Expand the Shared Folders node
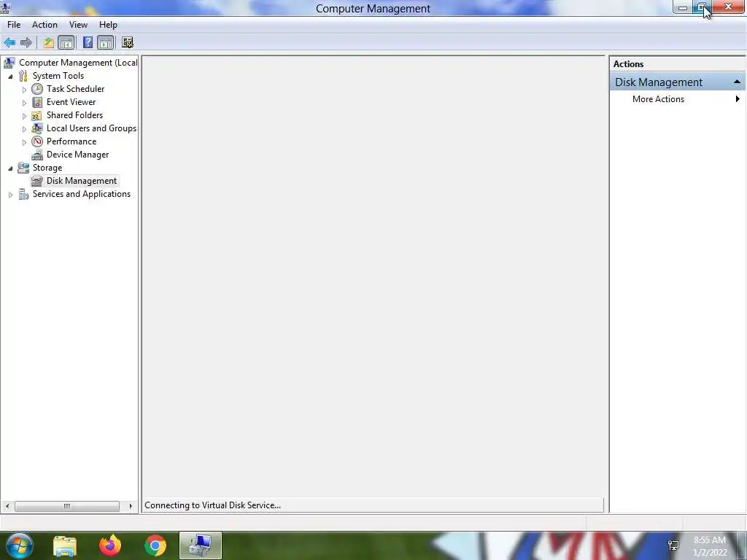747x560 pixels. click(x=24, y=116)
